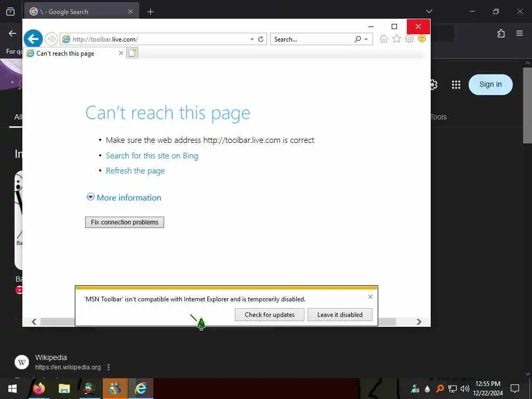Click the Wikipedia result site name
Viewport: 532px width, 399px height.
pyautogui.click(x=51, y=357)
